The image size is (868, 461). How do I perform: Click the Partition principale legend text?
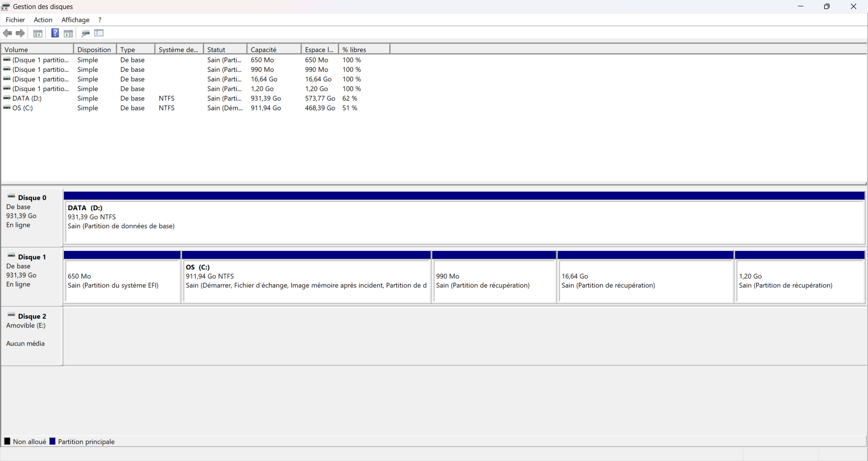pos(86,442)
